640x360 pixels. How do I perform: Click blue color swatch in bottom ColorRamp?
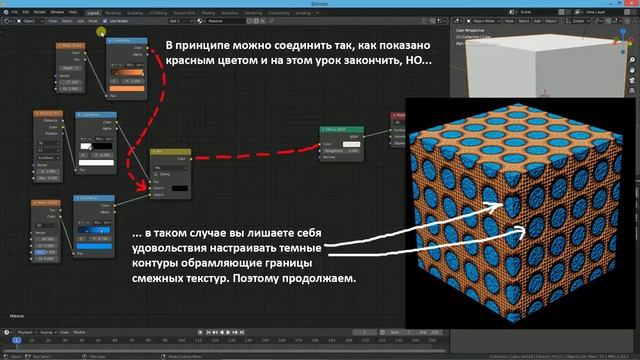click(94, 246)
